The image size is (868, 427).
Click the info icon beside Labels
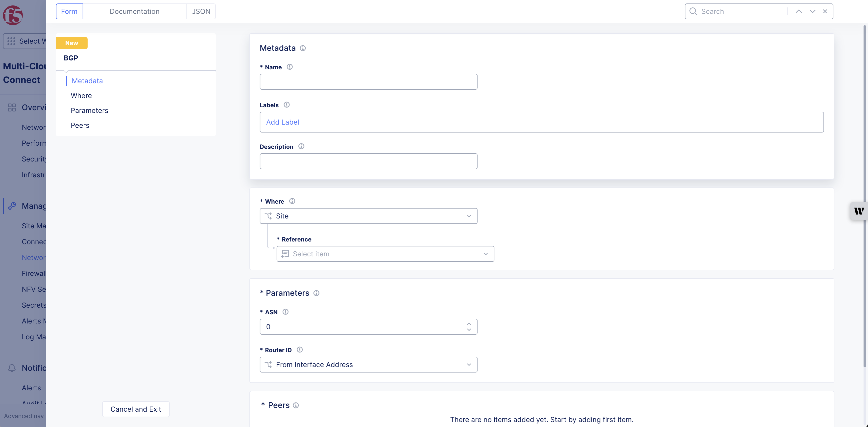[x=287, y=105]
